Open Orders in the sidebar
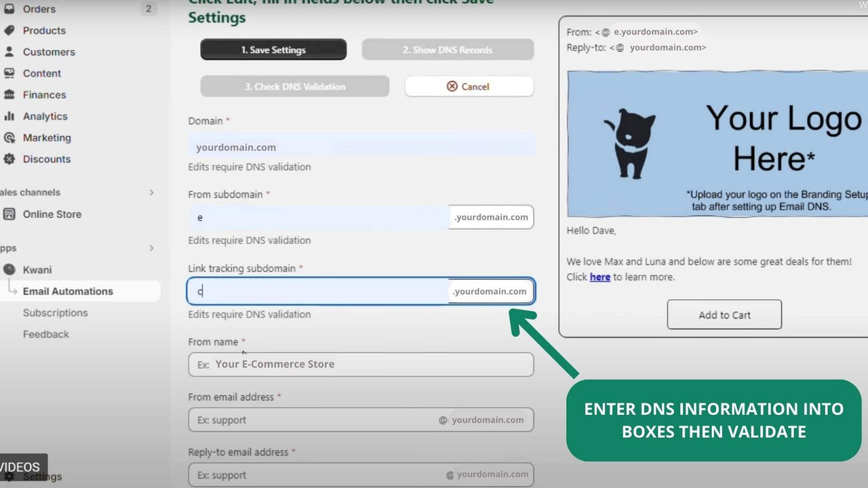Image resolution: width=868 pixels, height=488 pixels. 37,9
